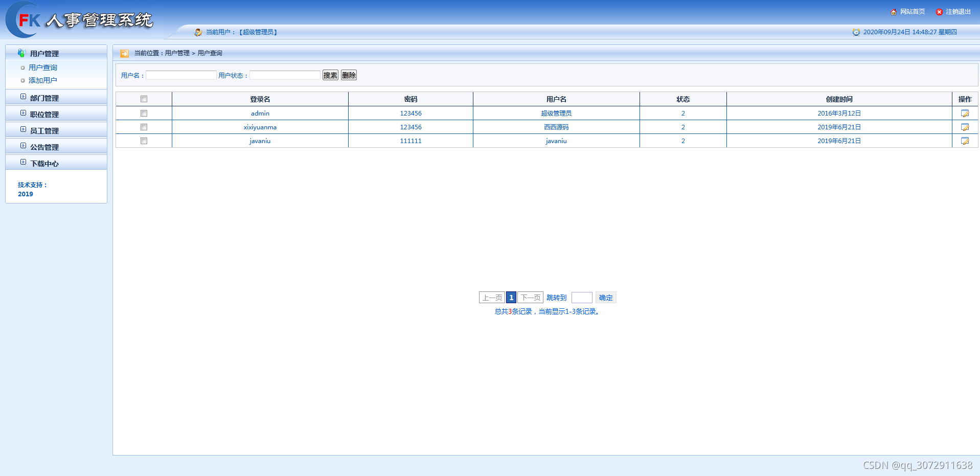Click the creation date 2016年3月12日

coord(839,113)
